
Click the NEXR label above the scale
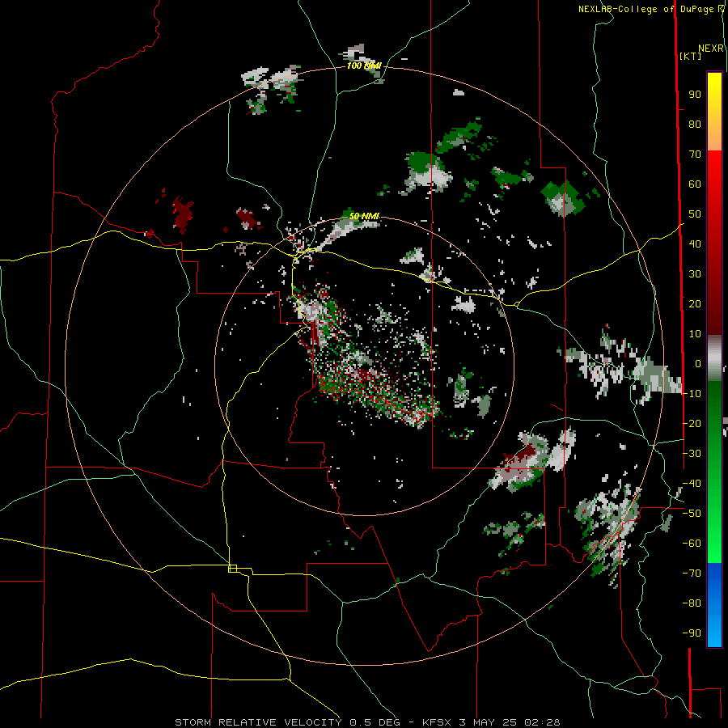pos(711,49)
